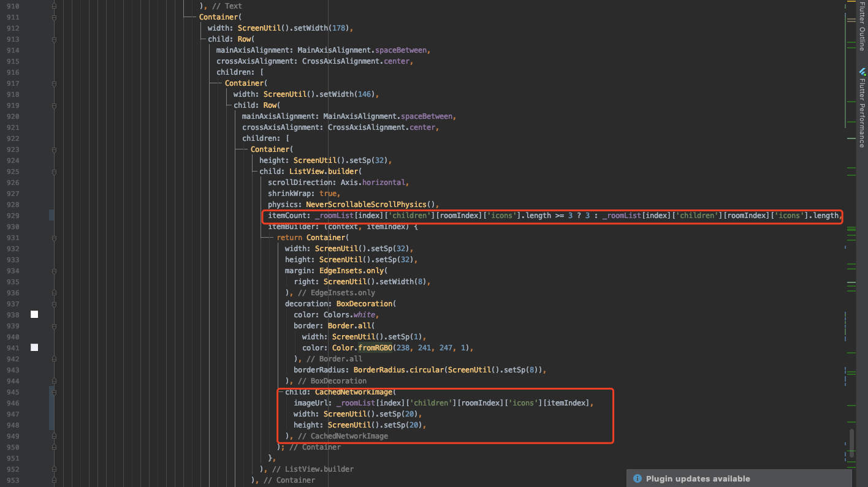Collapse the ListView.builder block at line 925
Screen dimensions: 868x487
coord(54,172)
